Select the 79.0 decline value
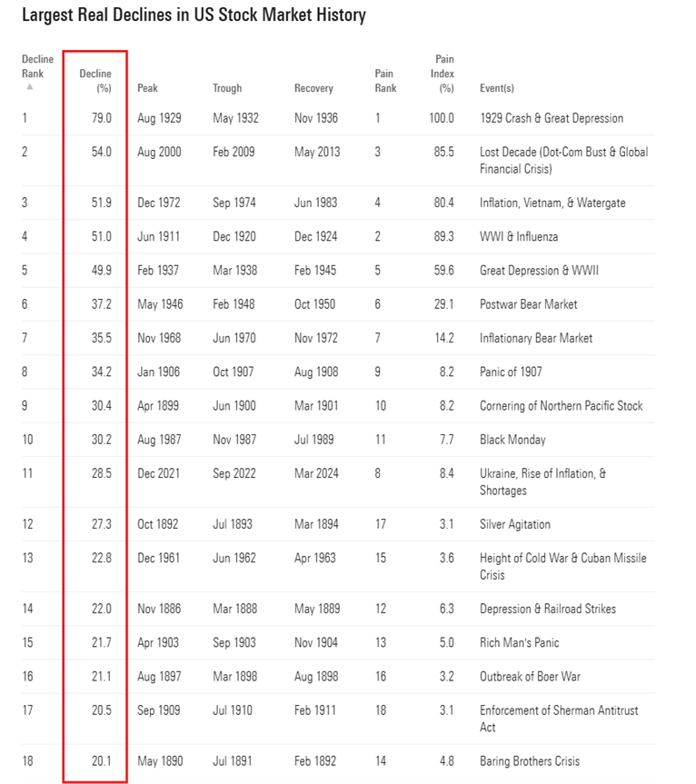Viewport: 696px width, 784px height. 102,118
